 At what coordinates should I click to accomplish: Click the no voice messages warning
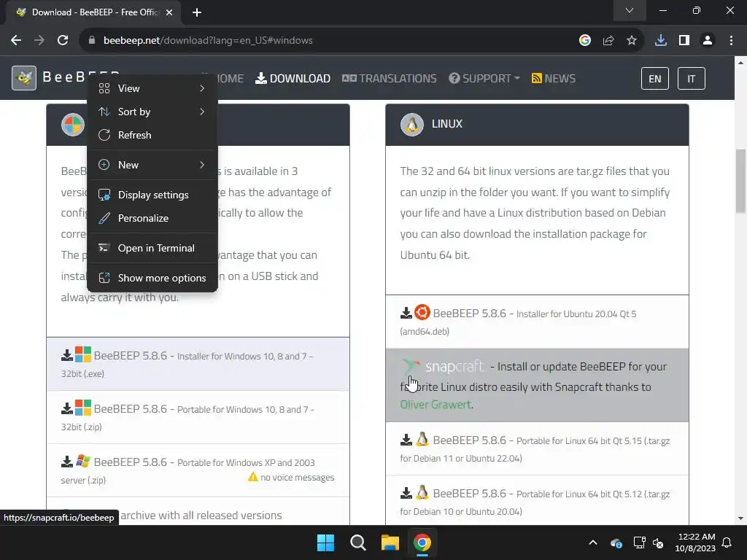coord(291,477)
